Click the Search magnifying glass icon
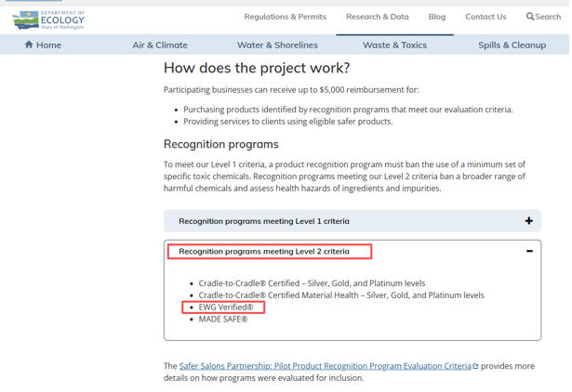 pos(530,17)
